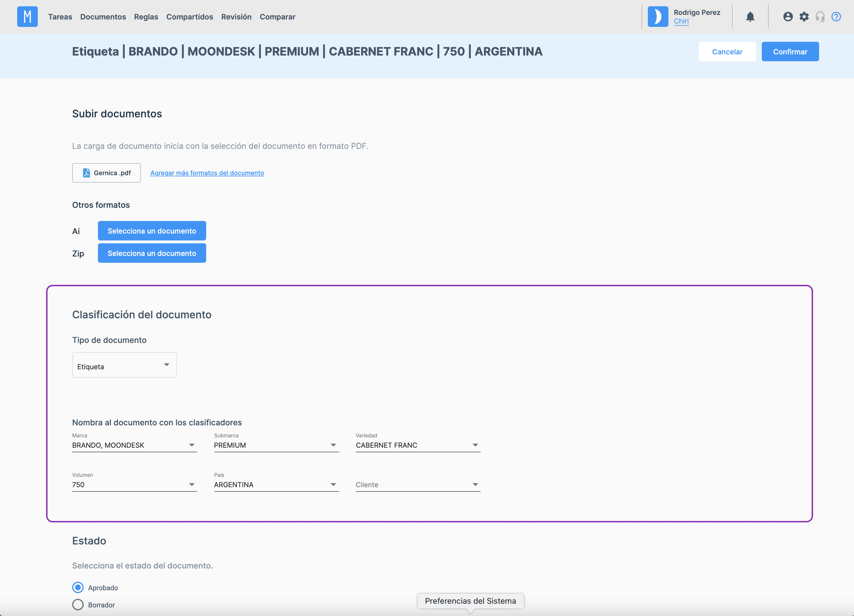Click the Estado heading

click(x=89, y=541)
